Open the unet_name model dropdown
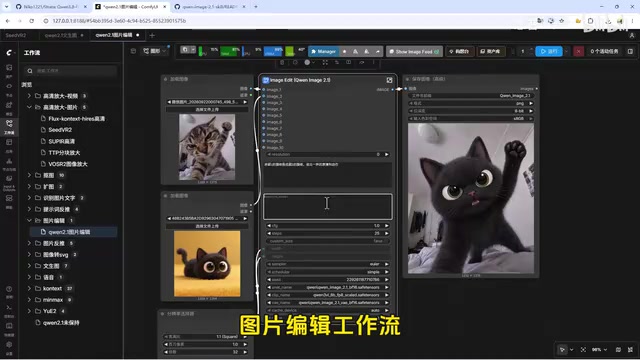 click(x=327, y=287)
